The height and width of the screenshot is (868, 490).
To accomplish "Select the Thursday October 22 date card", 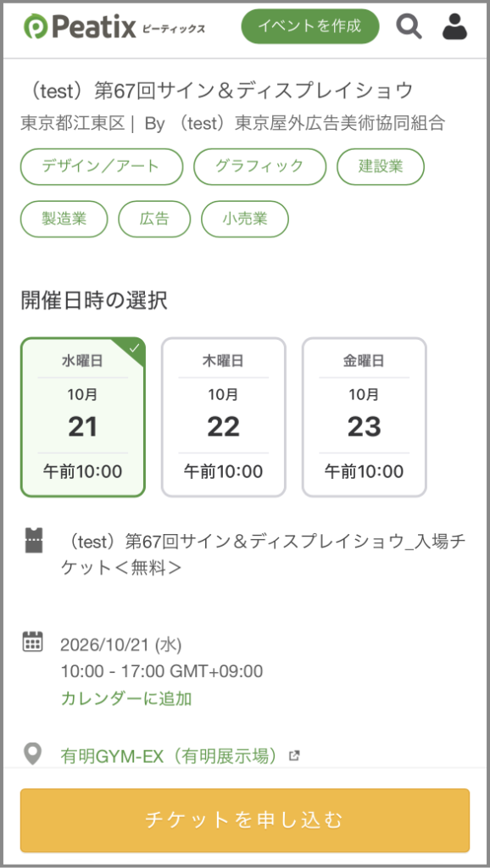I will coord(224,417).
